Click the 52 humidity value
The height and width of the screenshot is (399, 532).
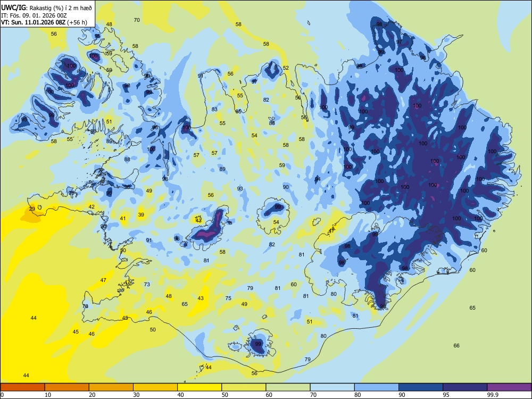(286, 68)
